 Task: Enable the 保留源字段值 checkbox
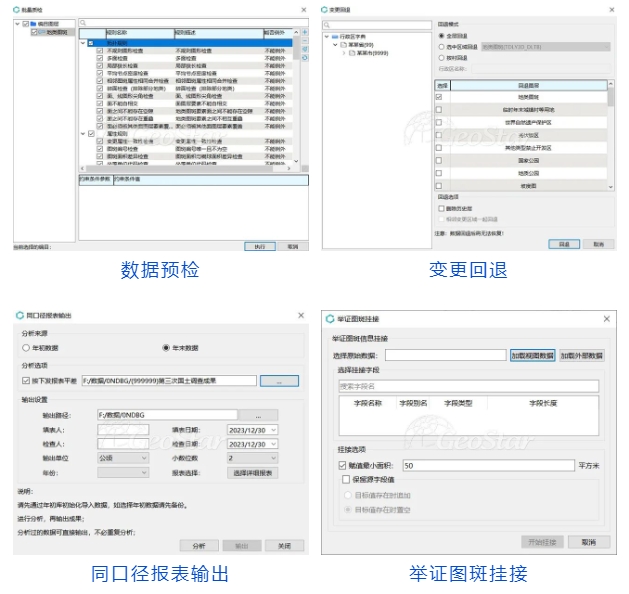343,481
